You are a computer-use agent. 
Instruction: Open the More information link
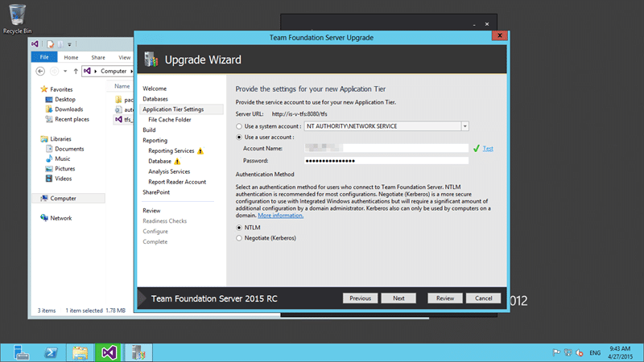[280, 216]
